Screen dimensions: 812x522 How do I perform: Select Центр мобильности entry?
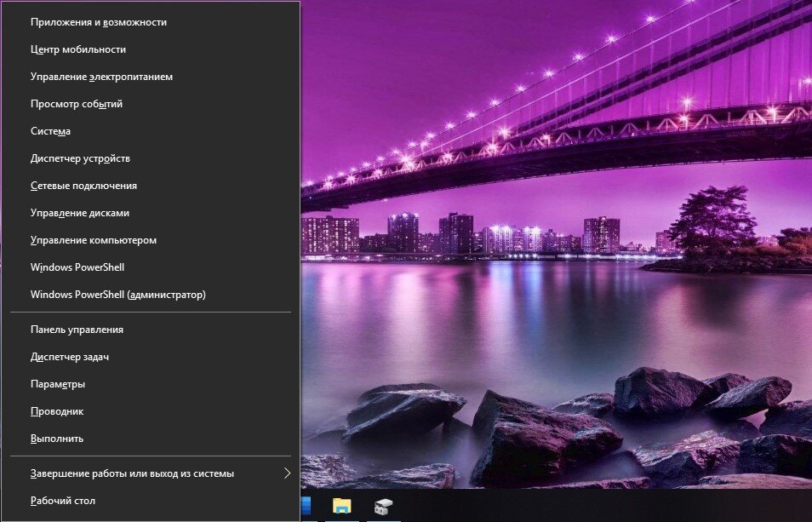click(150, 49)
